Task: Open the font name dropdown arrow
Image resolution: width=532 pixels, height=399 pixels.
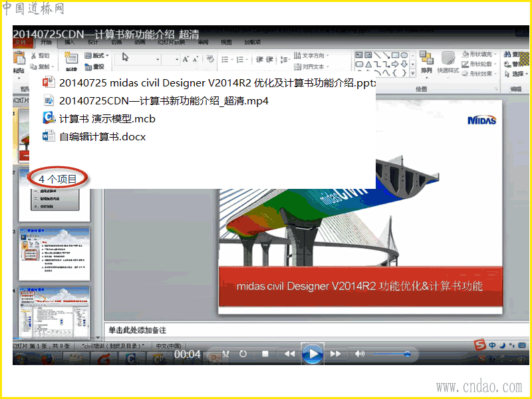Action: [x=158, y=59]
